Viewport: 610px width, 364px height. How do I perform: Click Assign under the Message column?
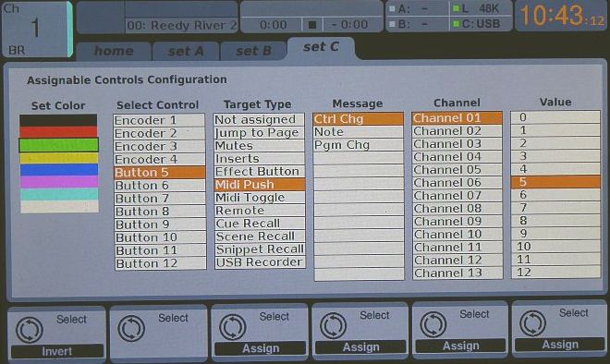[360, 346]
